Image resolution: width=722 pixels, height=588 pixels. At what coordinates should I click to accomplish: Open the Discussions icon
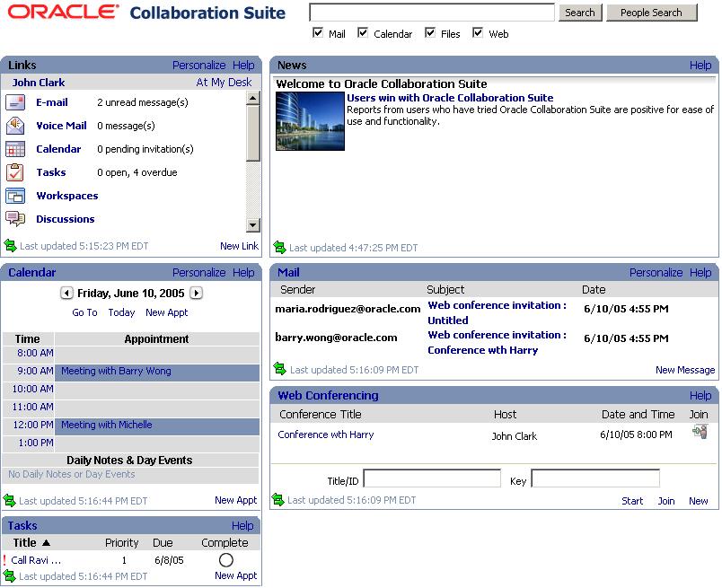click(x=15, y=219)
